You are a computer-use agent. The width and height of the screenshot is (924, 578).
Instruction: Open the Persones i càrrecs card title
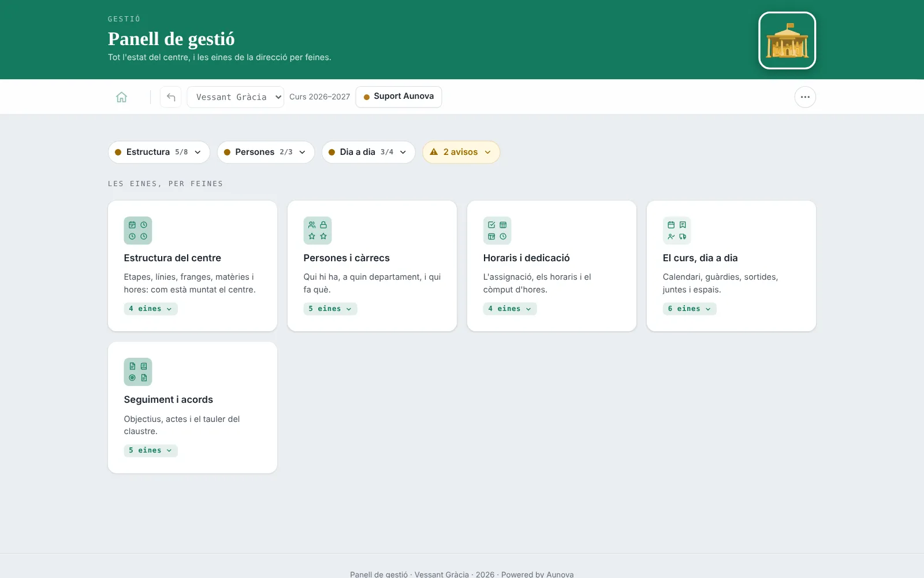tap(346, 258)
